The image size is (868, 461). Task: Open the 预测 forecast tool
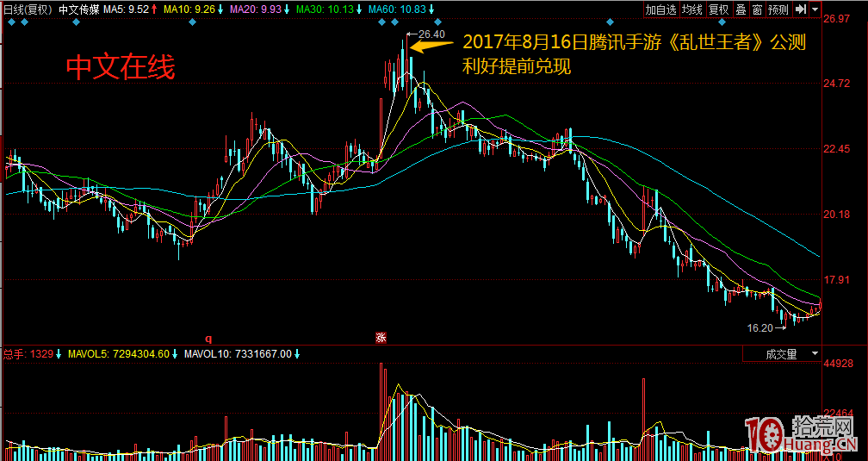click(x=778, y=9)
